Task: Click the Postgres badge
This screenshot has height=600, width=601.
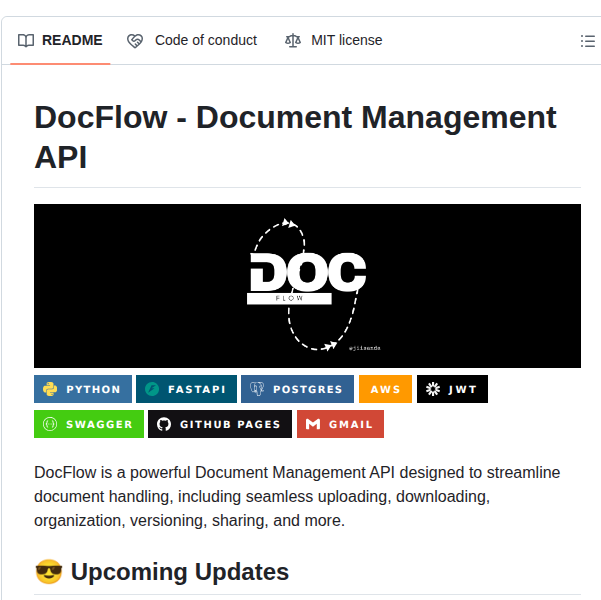Action: 297,389
